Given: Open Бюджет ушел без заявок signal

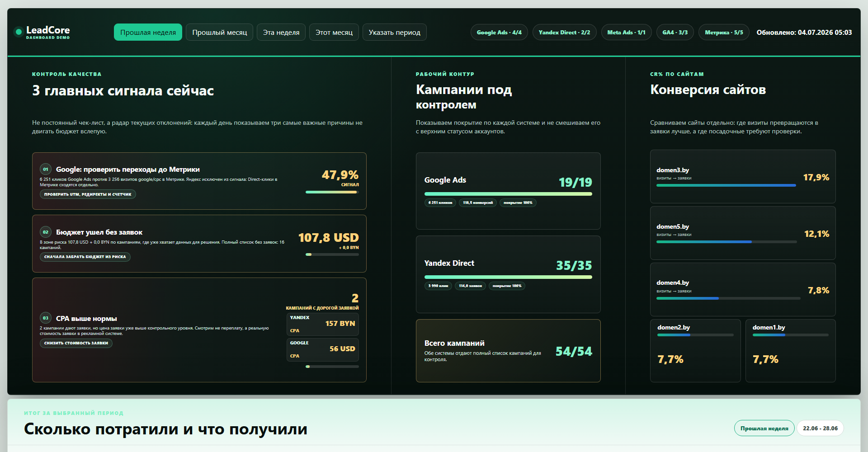Looking at the screenshot, I should point(99,232).
